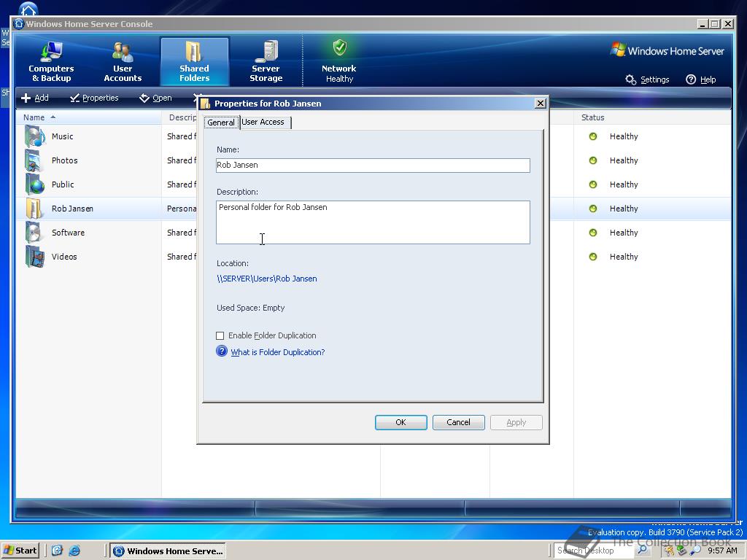
Task: Open Settings in console header
Action: coord(648,79)
